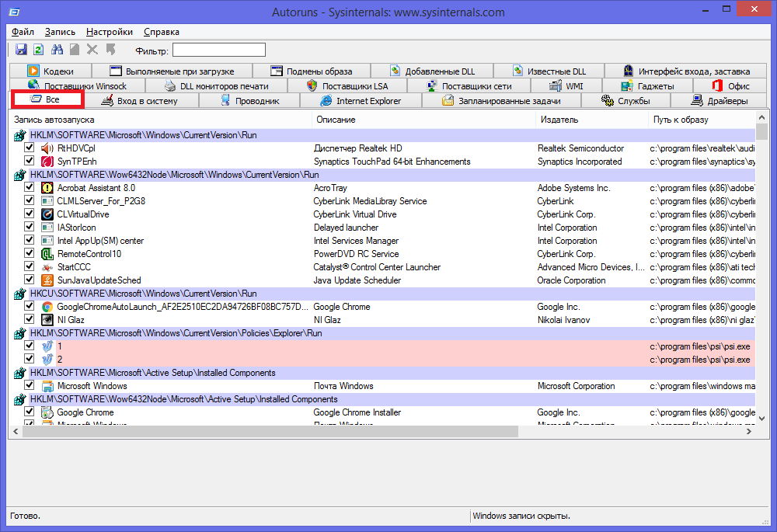Open the Настройки menu

(109, 32)
